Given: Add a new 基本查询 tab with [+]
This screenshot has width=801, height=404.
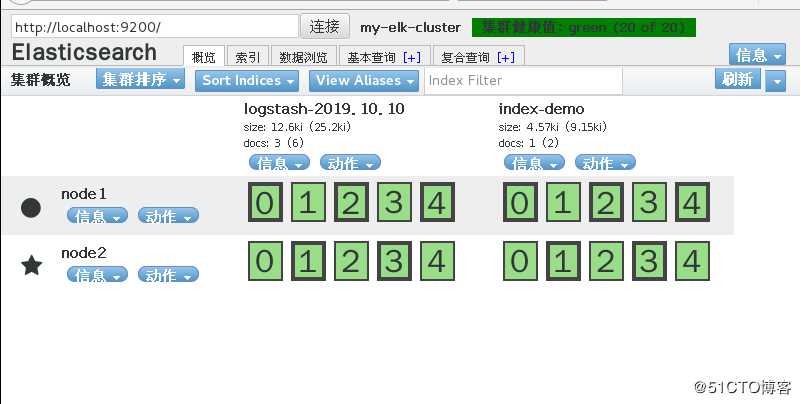Looking at the screenshot, I should tap(412, 58).
